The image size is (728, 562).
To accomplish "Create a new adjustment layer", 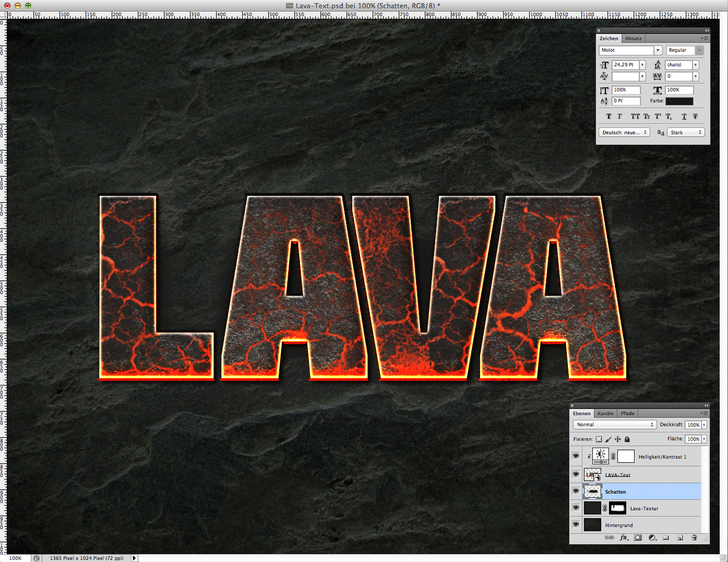I will [652, 537].
